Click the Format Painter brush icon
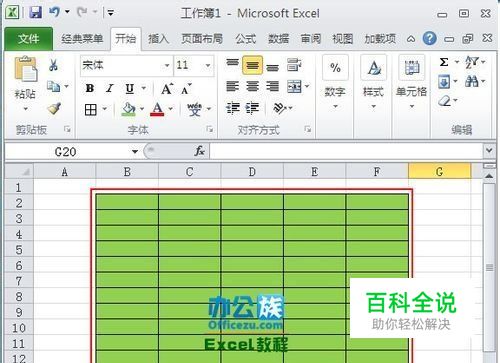Viewport: 500px width, 363px height. [x=54, y=108]
